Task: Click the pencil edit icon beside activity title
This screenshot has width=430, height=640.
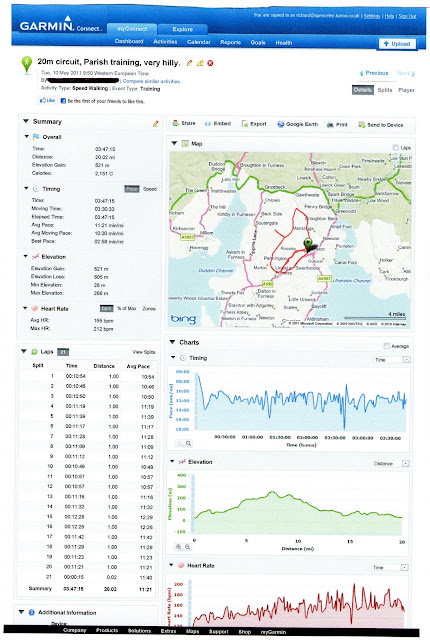Action: coord(189,63)
